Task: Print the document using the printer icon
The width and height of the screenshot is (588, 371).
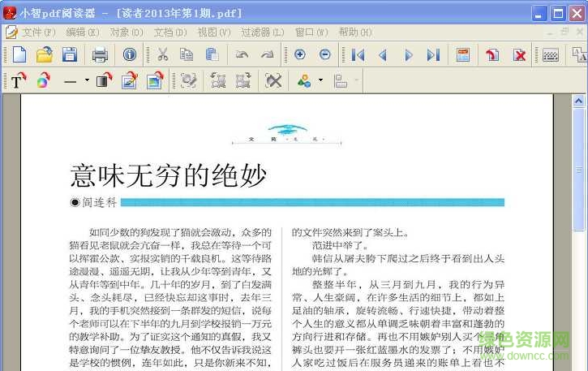Action: 100,55
